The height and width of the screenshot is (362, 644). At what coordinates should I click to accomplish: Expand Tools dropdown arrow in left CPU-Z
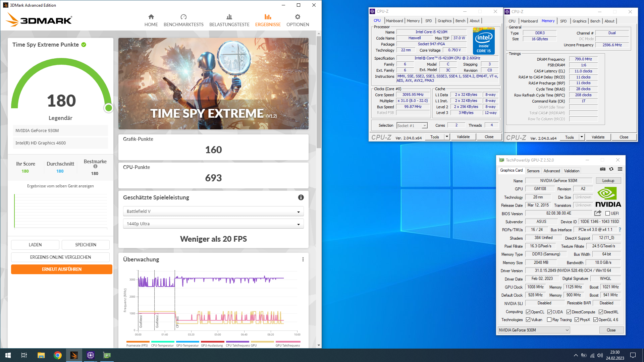click(447, 137)
